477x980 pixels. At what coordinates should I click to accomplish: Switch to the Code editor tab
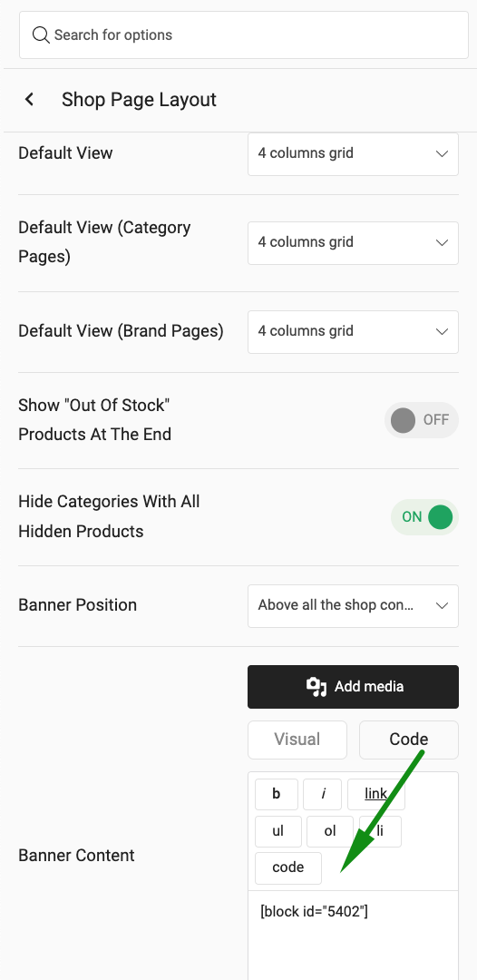tap(408, 740)
